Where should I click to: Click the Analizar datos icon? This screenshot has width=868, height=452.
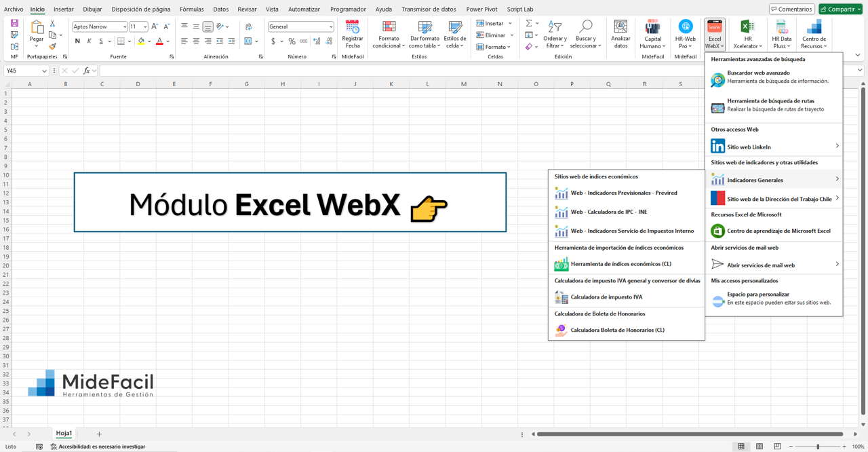click(x=620, y=27)
